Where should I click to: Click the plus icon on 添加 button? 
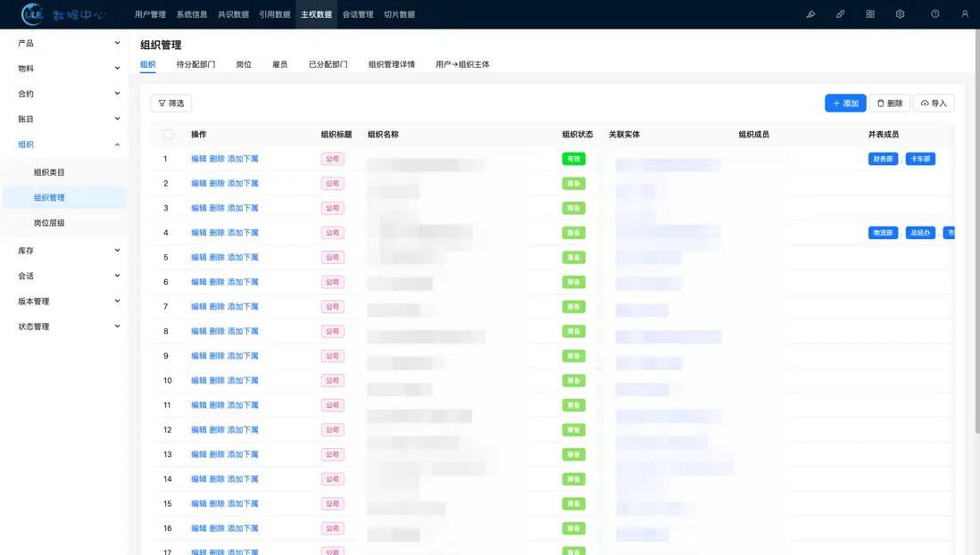coord(836,104)
